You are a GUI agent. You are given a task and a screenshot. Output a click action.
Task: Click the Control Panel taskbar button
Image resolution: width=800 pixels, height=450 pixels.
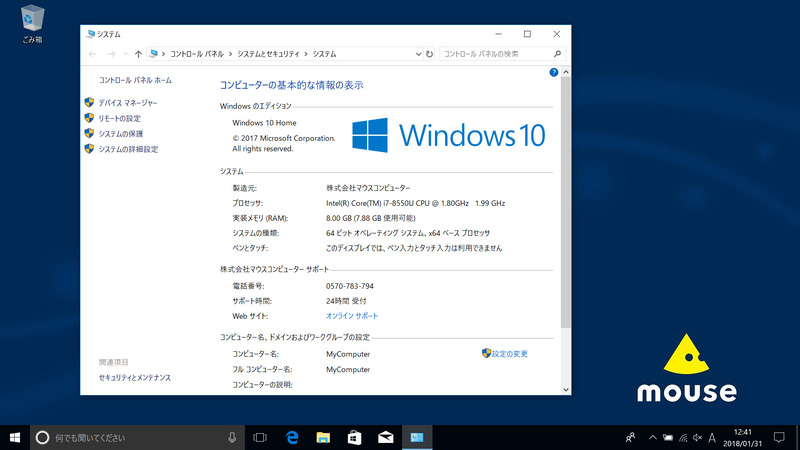click(x=417, y=438)
